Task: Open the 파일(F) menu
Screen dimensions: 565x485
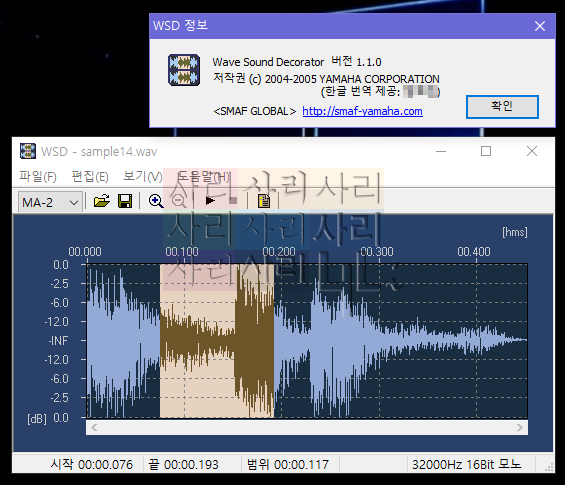Action: [38, 177]
